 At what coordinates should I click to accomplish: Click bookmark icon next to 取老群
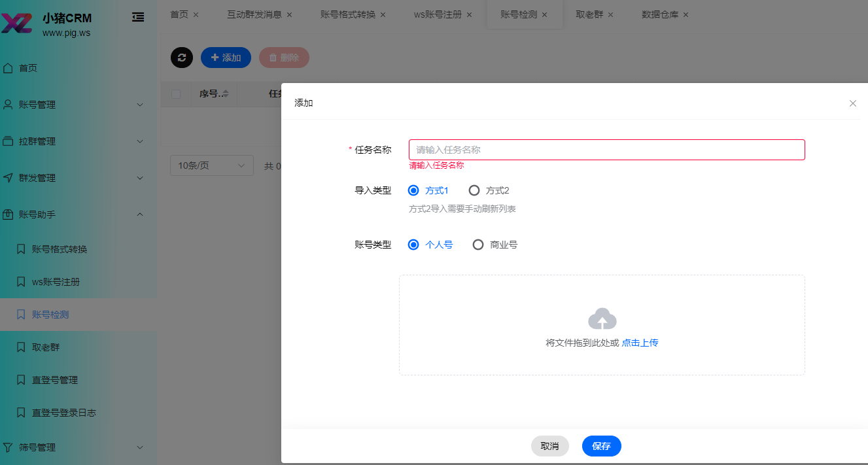pyautogui.click(x=21, y=347)
